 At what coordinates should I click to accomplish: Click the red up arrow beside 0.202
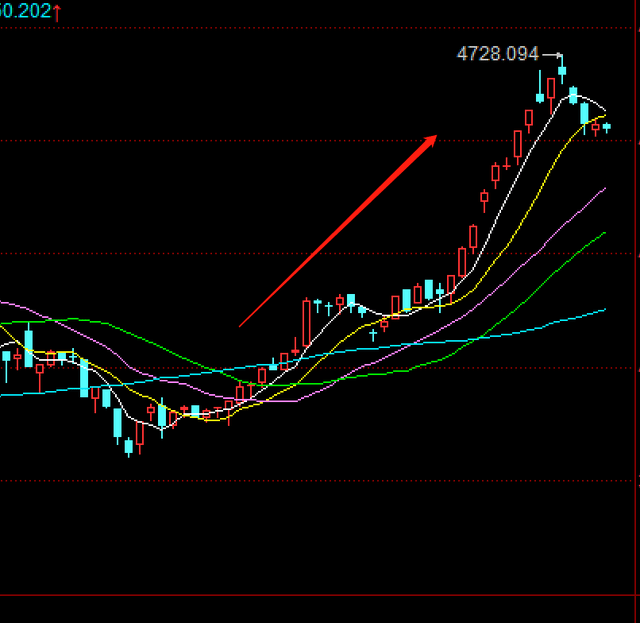pos(58,11)
